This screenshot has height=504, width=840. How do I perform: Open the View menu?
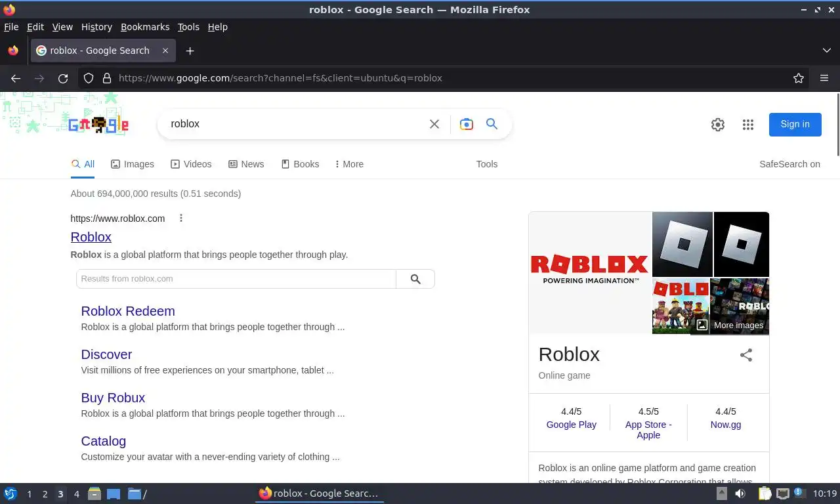click(x=62, y=27)
